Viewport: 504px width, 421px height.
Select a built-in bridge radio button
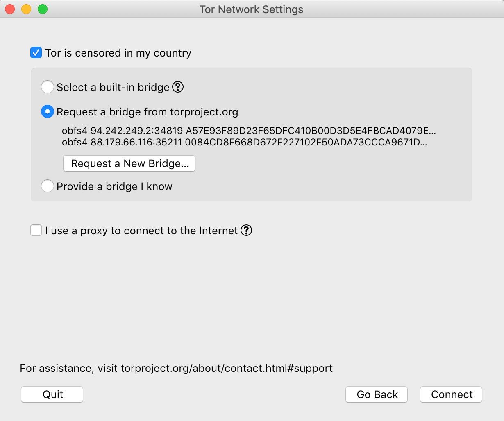(x=48, y=87)
